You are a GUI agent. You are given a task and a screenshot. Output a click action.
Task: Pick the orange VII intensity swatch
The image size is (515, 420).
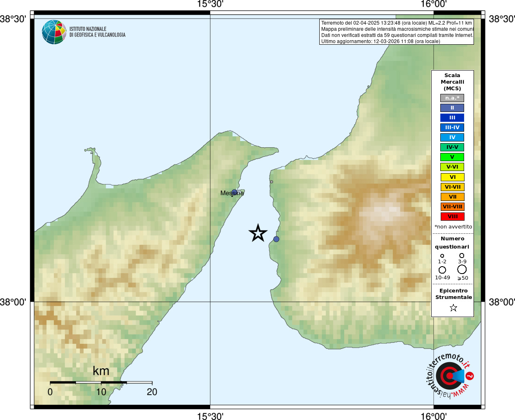point(452,197)
